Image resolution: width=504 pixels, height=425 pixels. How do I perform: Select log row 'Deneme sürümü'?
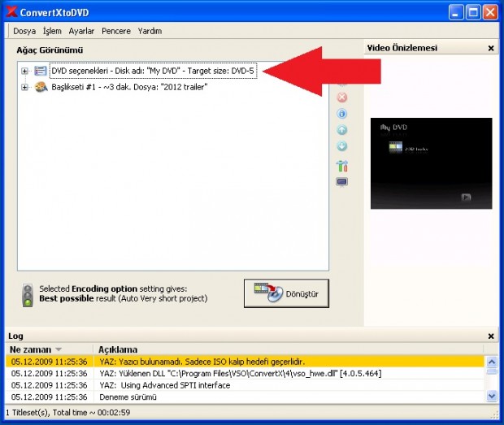click(x=245, y=397)
